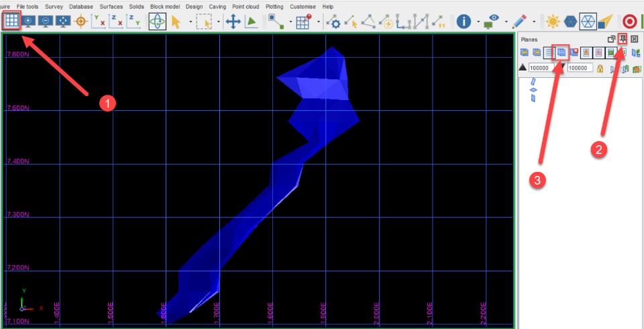The image size is (644, 329).
Task: Open the Caving menu
Action: (217, 7)
